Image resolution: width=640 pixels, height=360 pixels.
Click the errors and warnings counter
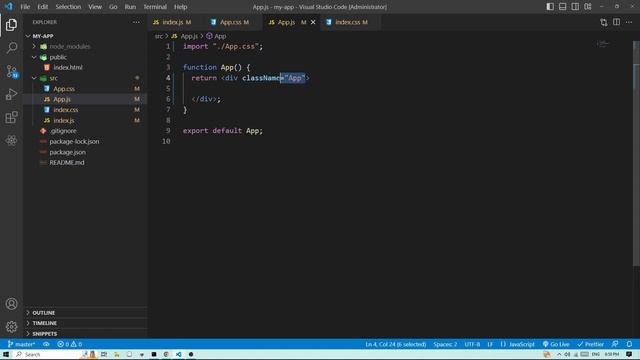(70, 344)
